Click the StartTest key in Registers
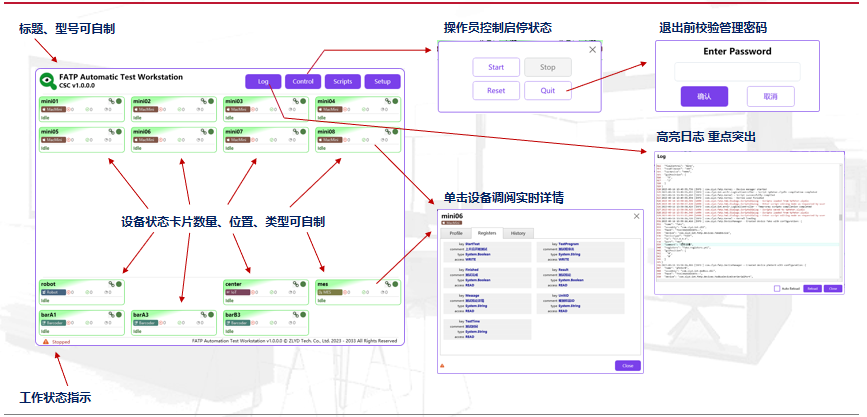Image resolution: width=867 pixels, height=417 pixels. point(472,244)
